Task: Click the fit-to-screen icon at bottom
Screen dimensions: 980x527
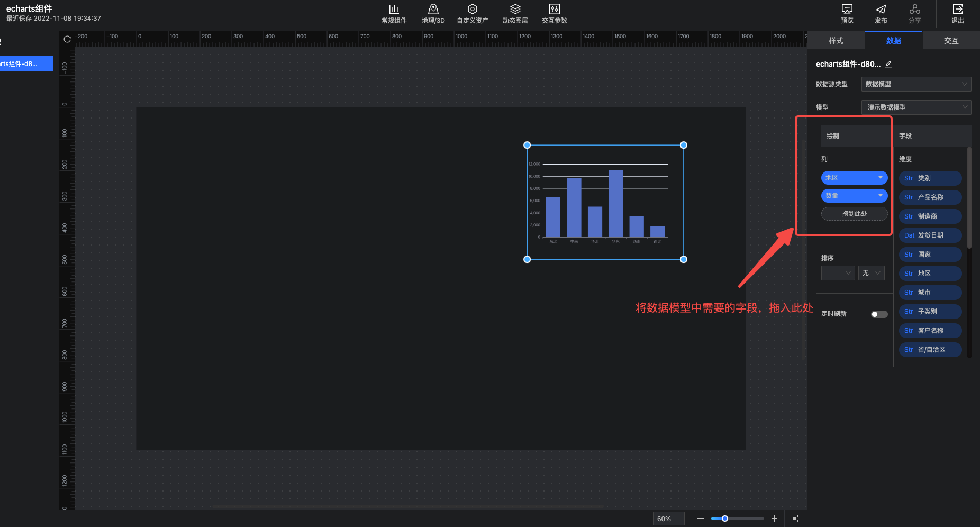Action: pyautogui.click(x=794, y=519)
